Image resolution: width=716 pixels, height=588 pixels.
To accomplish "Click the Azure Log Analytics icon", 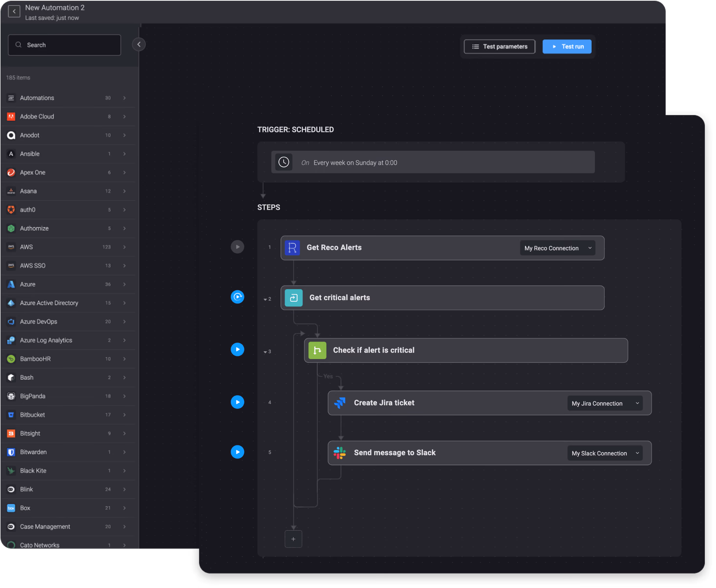I will coord(11,340).
